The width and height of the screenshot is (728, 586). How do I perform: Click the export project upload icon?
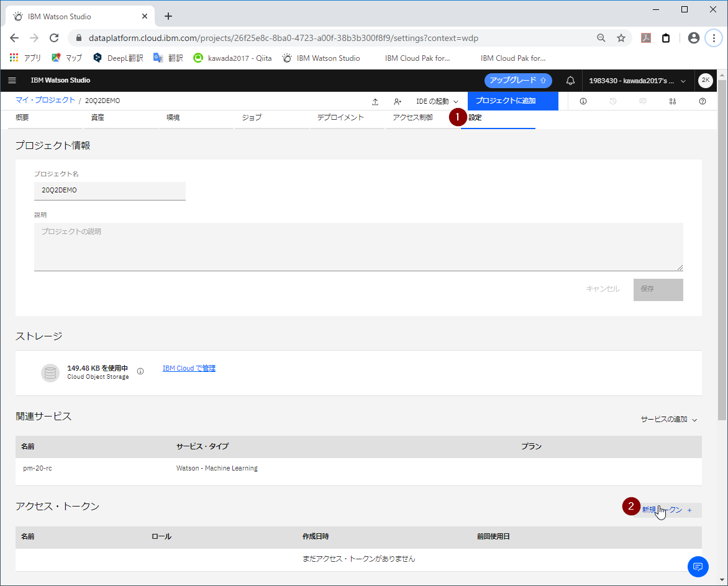coord(375,102)
